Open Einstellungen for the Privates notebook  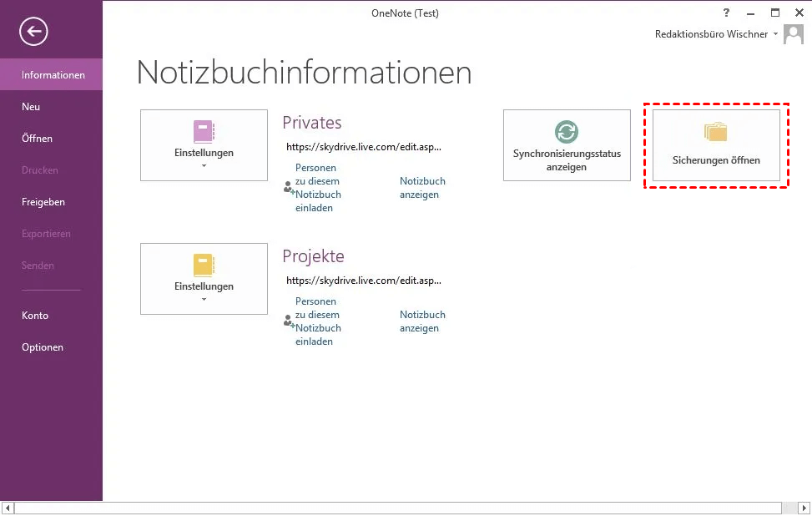pyautogui.click(x=204, y=145)
